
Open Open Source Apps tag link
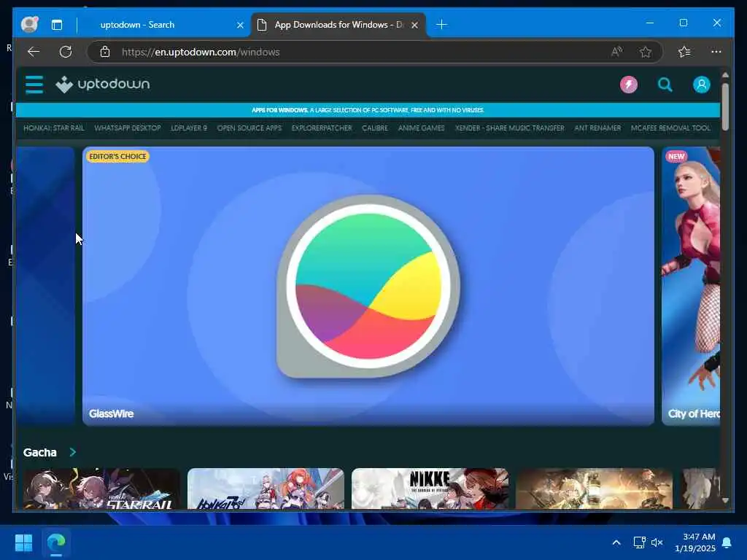coord(249,128)
